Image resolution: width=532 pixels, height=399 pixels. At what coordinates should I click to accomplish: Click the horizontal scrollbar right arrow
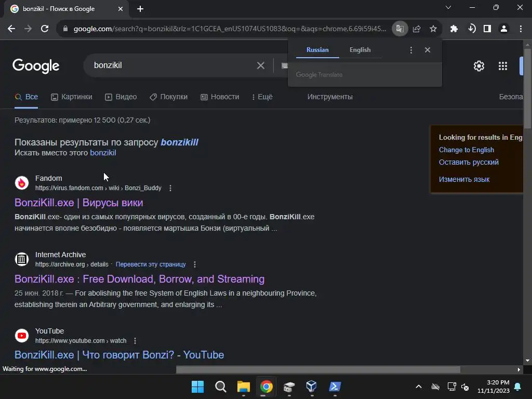pyautogui.click(x=519, y=369)
